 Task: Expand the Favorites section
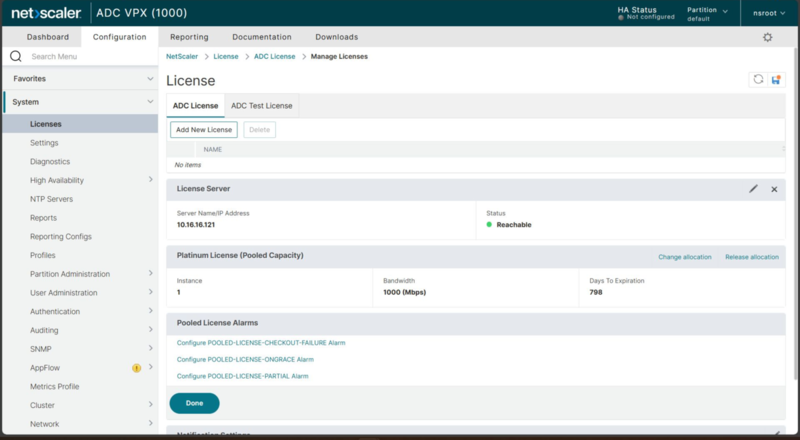click(x=150, y=79)
